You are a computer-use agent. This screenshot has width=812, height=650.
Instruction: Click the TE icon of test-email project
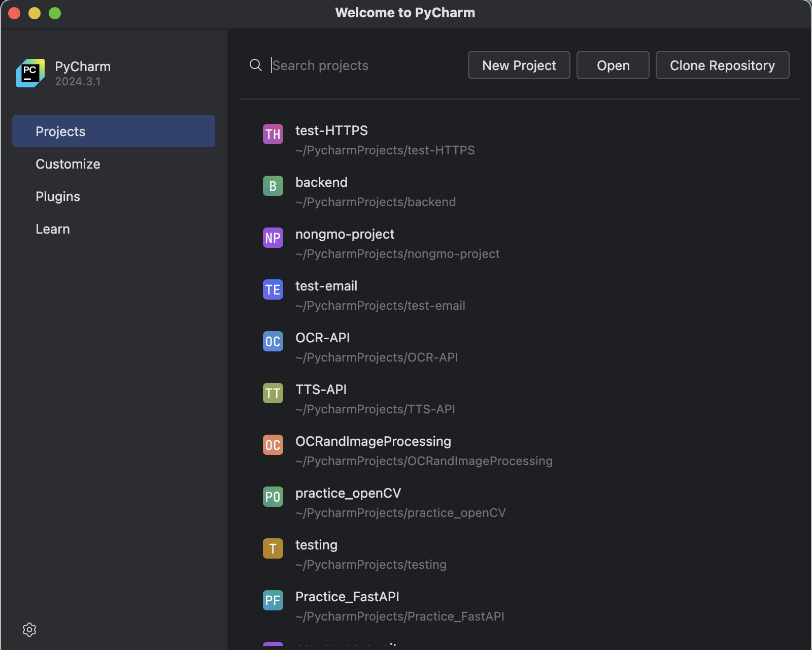point(273,289)
